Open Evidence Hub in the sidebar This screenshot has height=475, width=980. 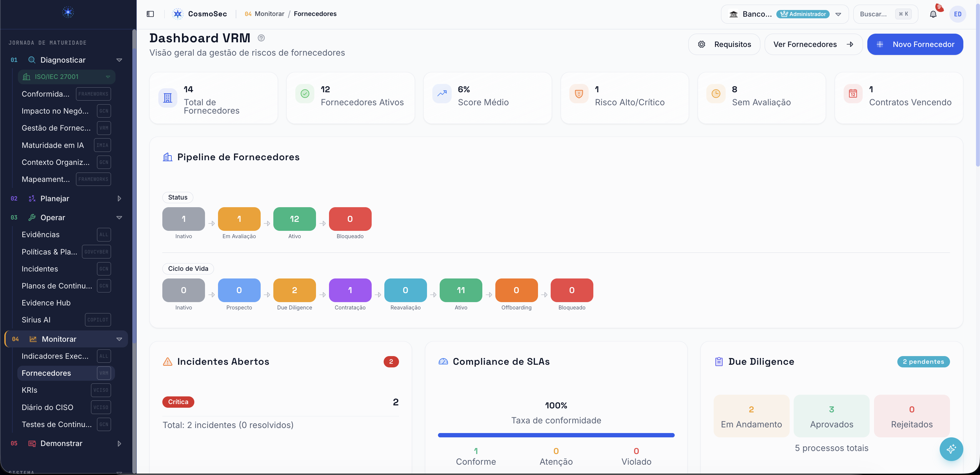point(66,303)
